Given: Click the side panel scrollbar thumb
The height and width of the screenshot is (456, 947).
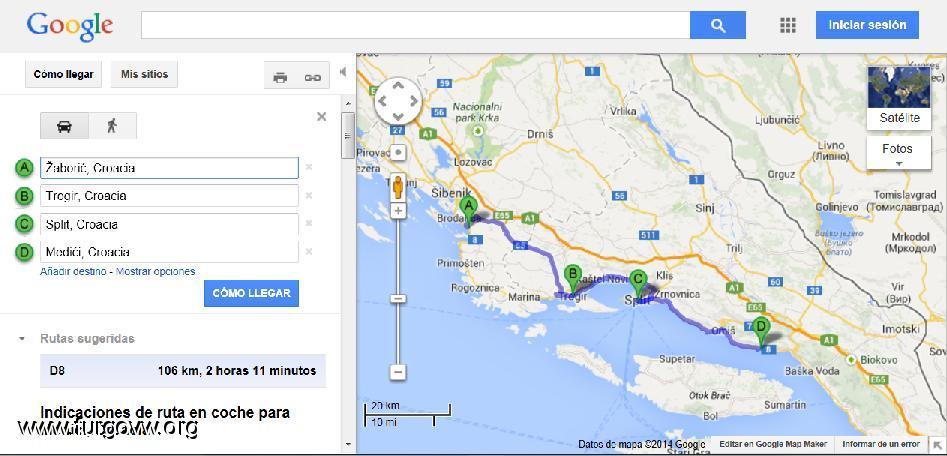Looking at the screenshot, I should 347,135.
